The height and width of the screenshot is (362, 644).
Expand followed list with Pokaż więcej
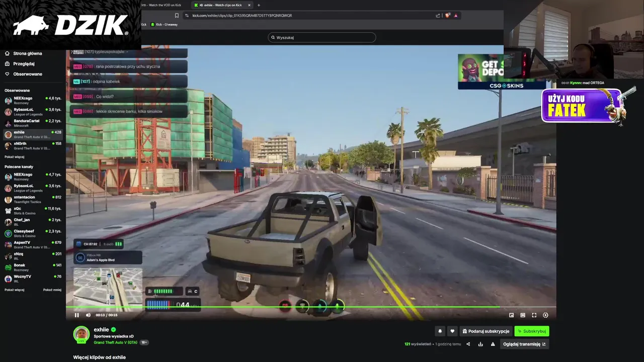(x=14, y=157)
